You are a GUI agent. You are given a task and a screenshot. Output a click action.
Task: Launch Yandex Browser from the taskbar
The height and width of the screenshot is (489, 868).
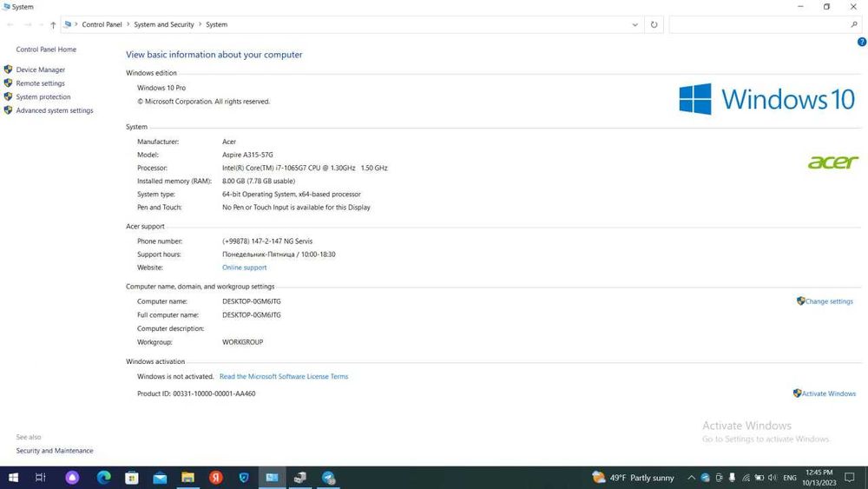[216, 478]
